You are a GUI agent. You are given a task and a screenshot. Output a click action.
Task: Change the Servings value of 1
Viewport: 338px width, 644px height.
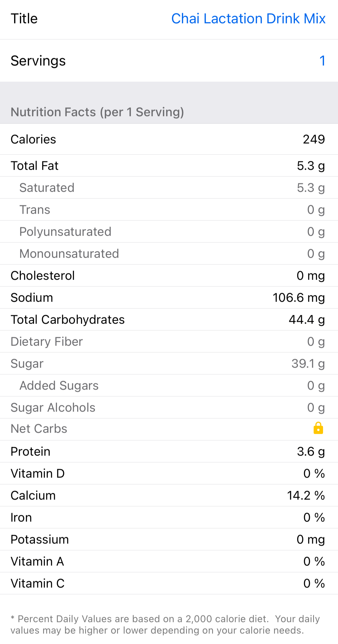click(322, 61)
